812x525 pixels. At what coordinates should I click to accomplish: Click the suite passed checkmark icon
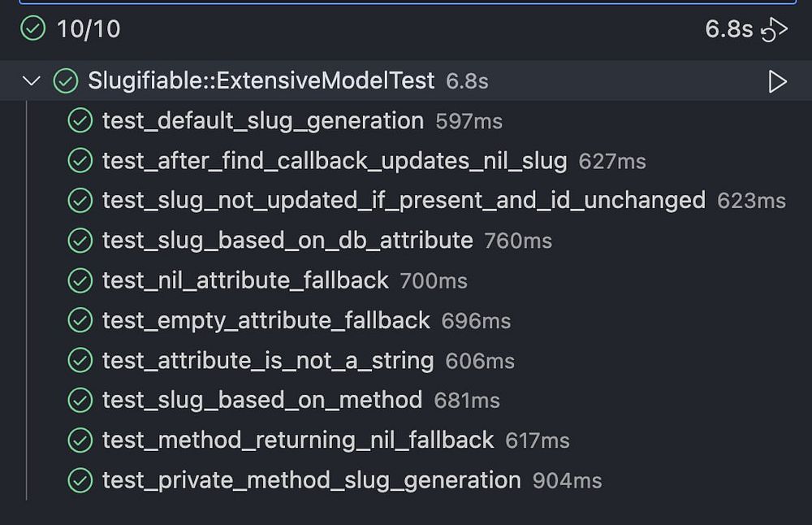pyautogui.click(x=65, y=81)
